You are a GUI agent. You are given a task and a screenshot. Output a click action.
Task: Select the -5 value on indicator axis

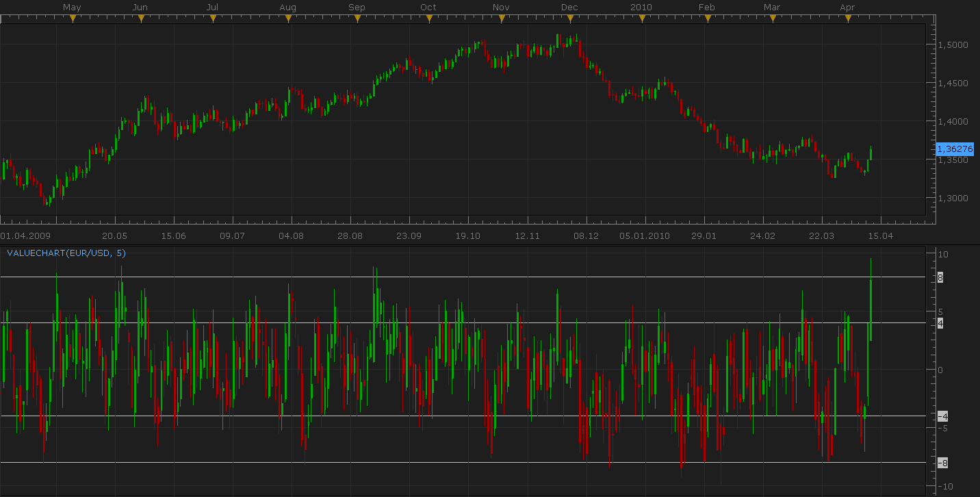(x=942, y=429)
